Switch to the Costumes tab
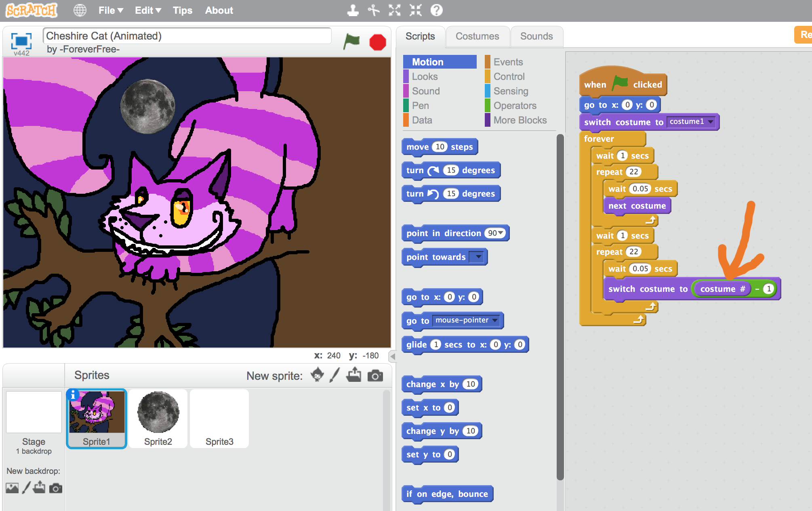The width and height of the screenshot is (812, 511). (x=478, y=36)
